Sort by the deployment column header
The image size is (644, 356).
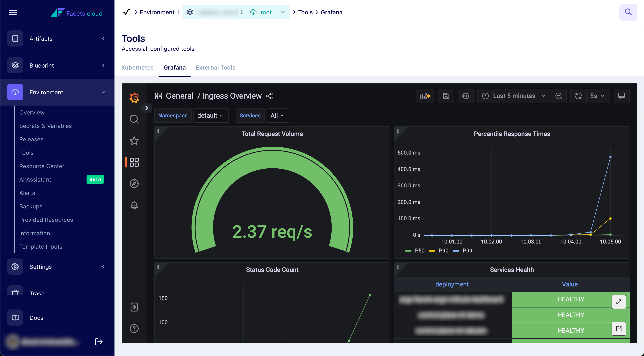[452, 284]
